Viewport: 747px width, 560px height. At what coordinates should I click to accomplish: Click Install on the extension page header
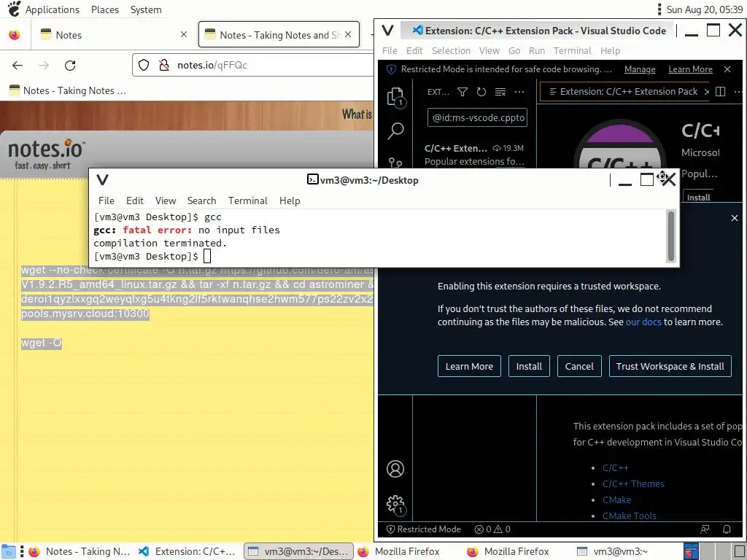click(698, 197)
